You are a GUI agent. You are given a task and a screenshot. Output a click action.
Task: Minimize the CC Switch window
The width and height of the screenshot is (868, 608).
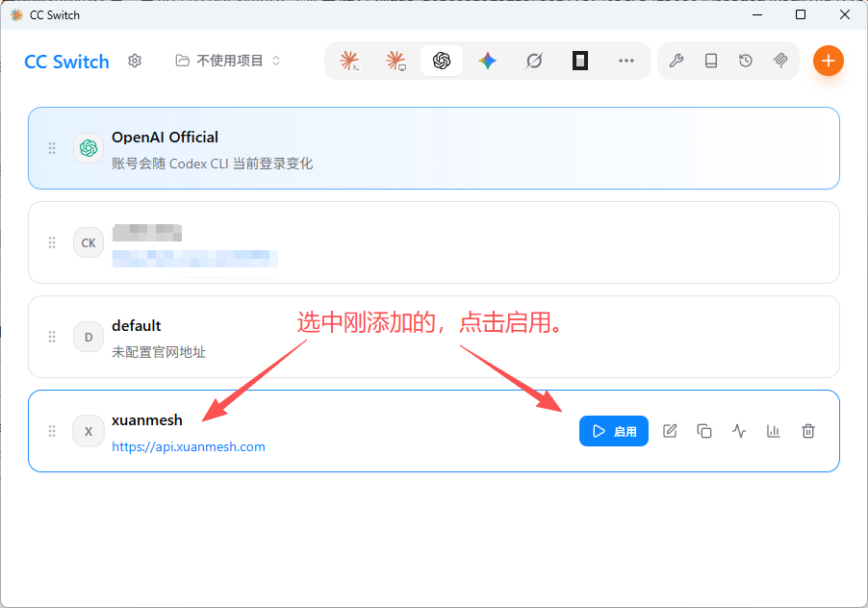757,15
